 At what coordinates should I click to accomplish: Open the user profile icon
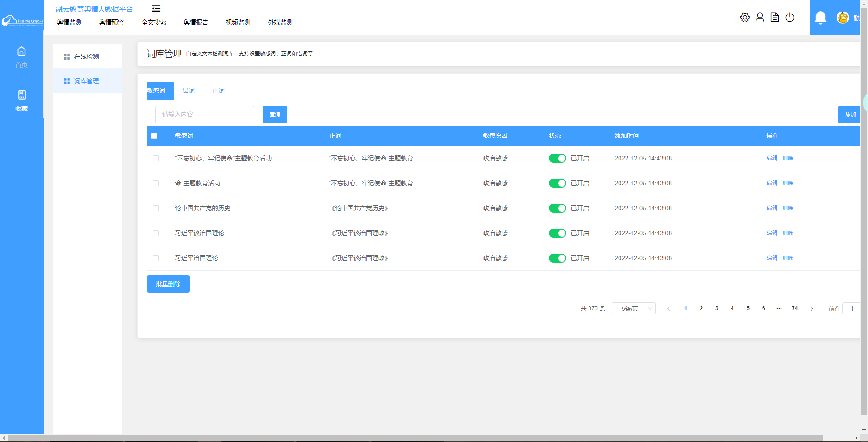coord(760,18)
